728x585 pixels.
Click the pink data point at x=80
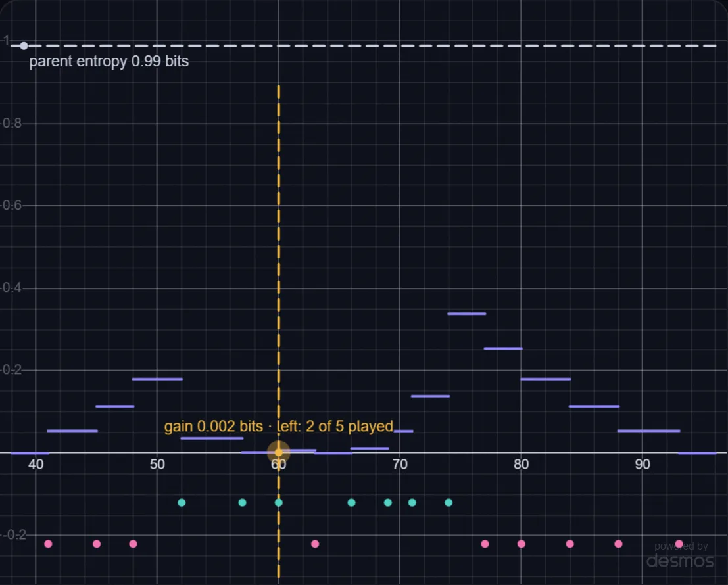click(x=522, y=544)
